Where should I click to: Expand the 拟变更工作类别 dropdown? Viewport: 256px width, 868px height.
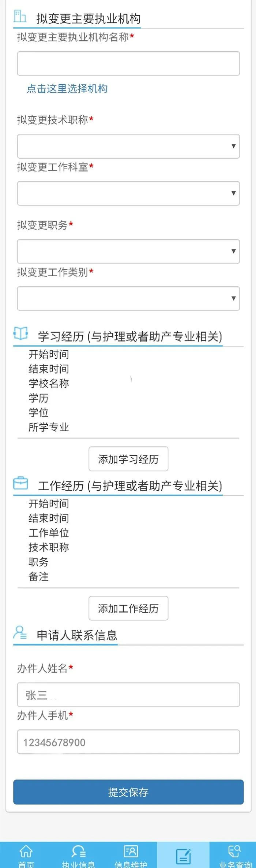pos(128,298)
